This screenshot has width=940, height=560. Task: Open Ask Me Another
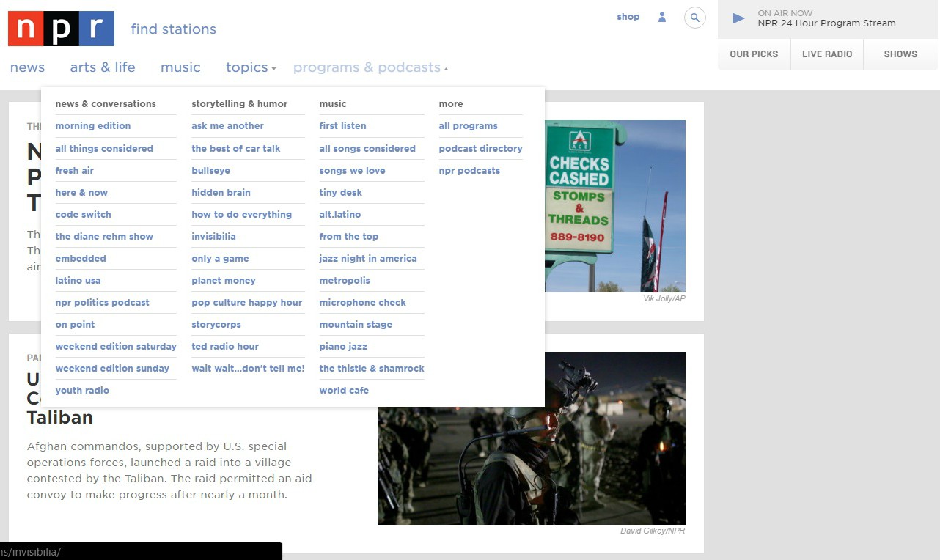(x=228, y=126)
